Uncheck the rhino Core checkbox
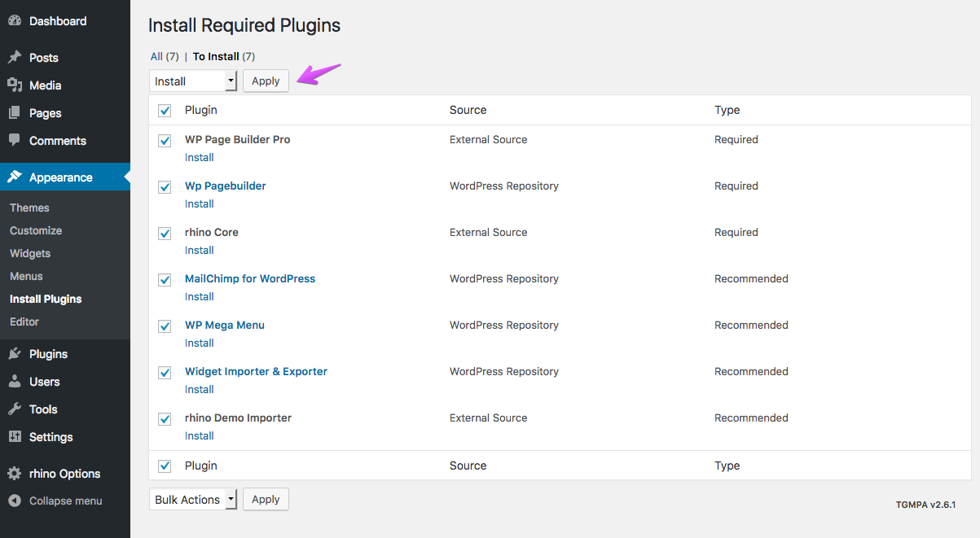The height and width of the screenshot is (538, 980). point(165,234)
